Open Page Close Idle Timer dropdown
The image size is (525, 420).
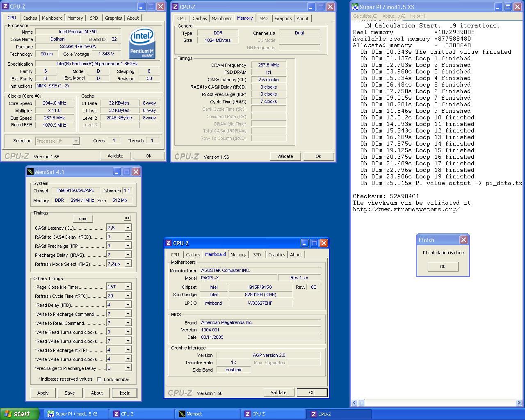click(x=128, y=287)
